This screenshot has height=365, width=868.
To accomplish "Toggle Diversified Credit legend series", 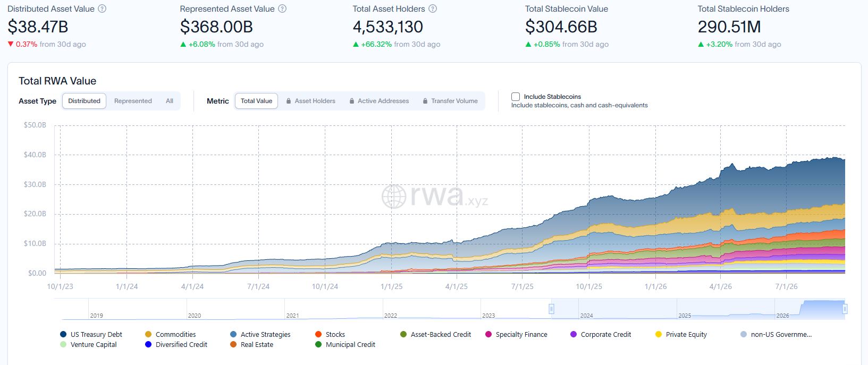I will pos(176,344).
